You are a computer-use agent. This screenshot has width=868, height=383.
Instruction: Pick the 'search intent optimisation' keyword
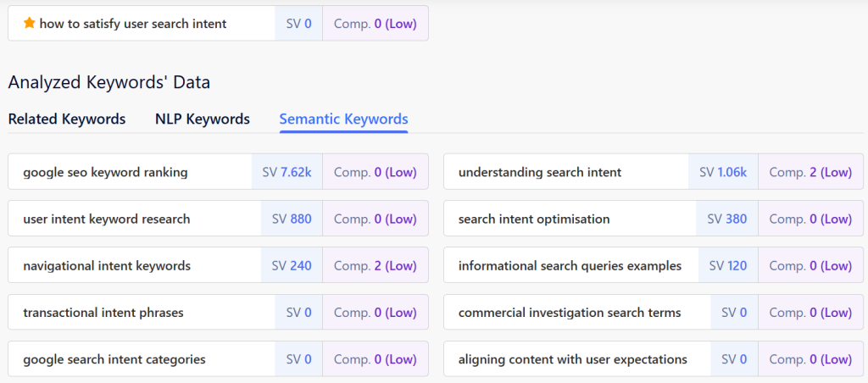534,219
